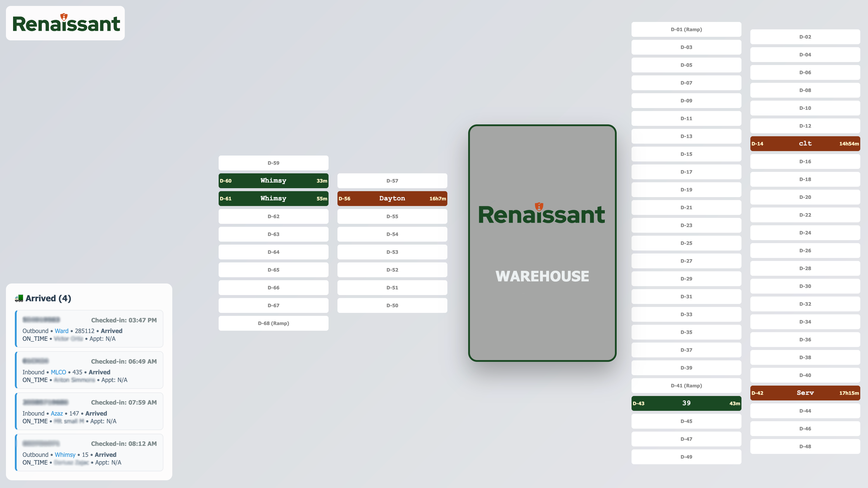868x488 pixels.
Task: Select empty dock D-12
Action: pos(805,126)
